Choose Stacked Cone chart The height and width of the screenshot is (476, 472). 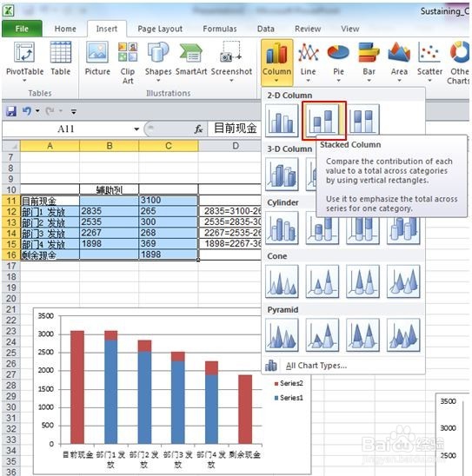click(322, 281)
